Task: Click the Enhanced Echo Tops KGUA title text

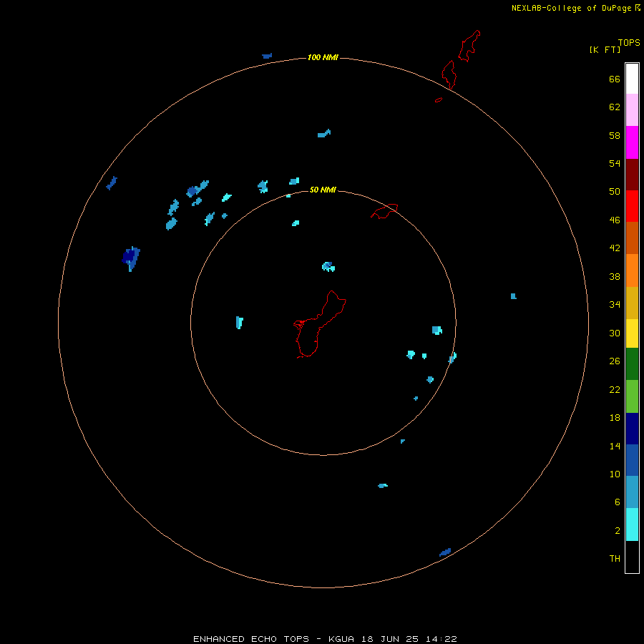Action: 325,639
